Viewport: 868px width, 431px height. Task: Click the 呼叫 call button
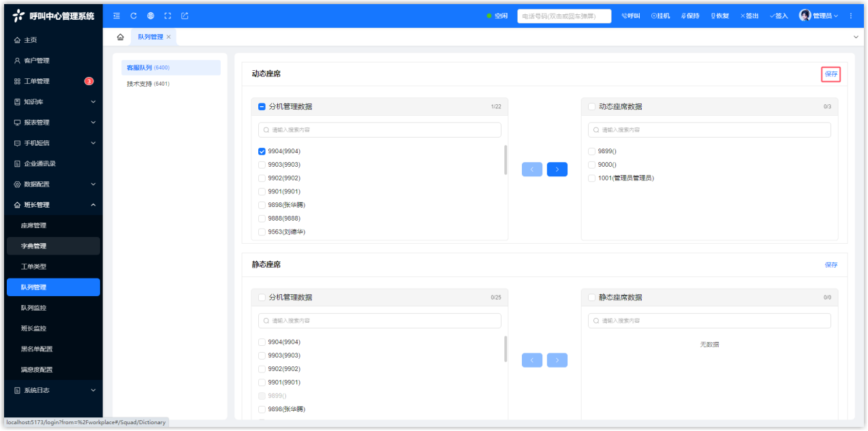(631, 16)
